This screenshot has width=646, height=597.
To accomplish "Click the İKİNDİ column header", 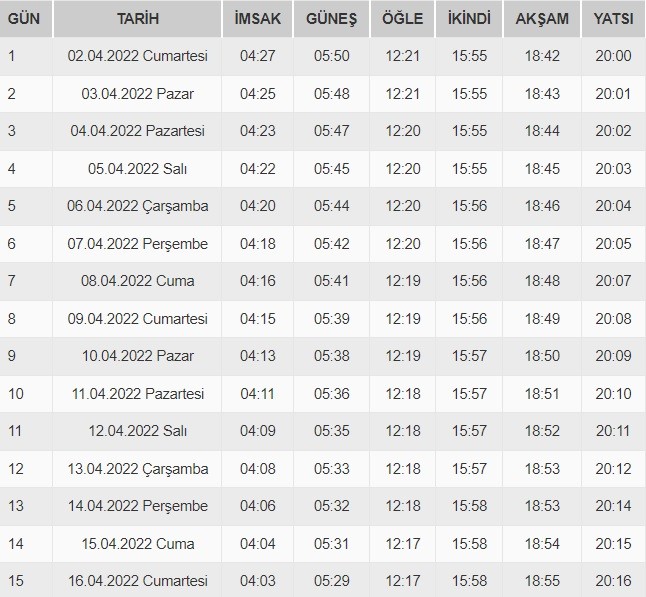I will pyautogui.click(x=470, y=18).
